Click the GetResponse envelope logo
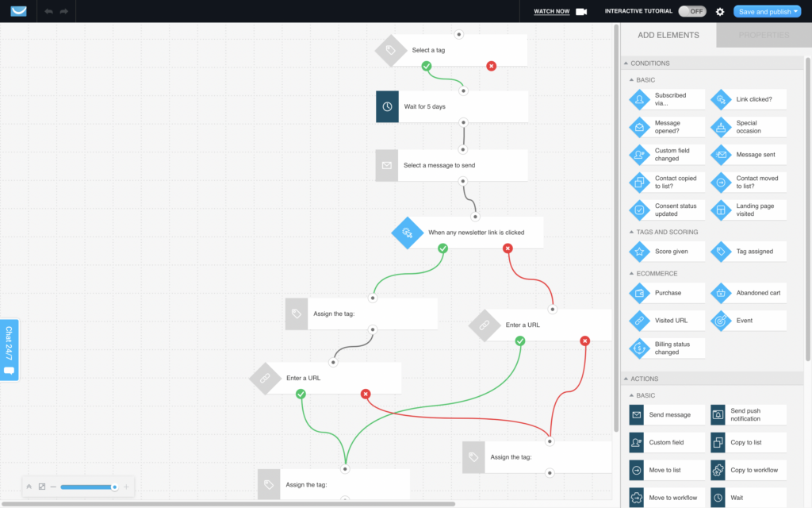 [19, 11]
